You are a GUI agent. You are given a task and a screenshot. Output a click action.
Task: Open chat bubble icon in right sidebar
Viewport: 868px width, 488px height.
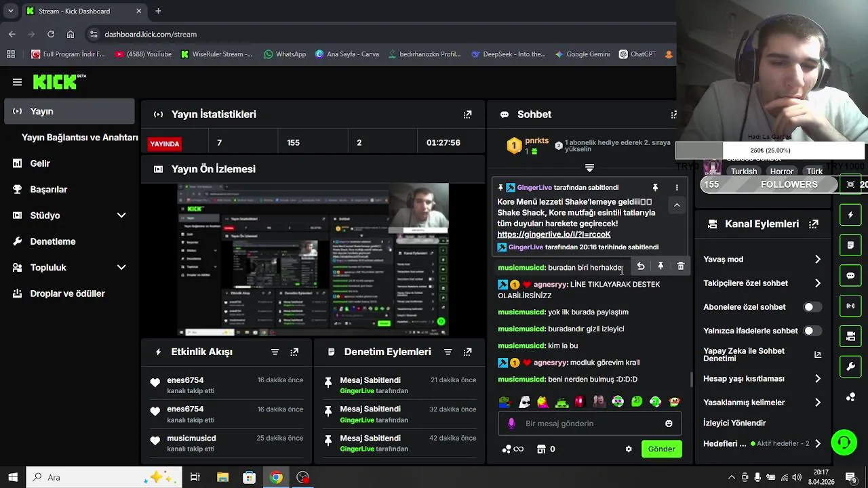click(x=851, y=276)
